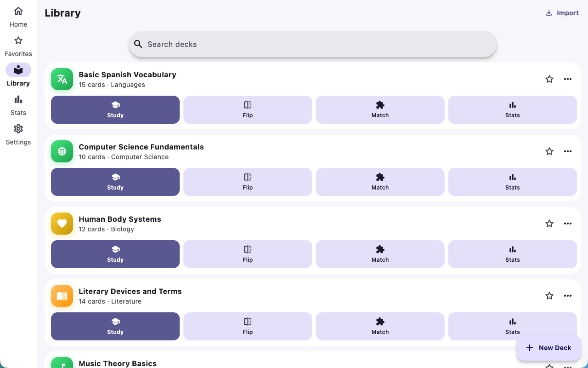Click the Import button

click(562, 13)
